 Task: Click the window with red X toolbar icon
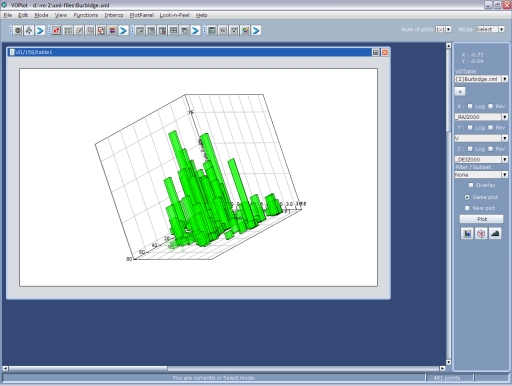[x=162, y=31]
